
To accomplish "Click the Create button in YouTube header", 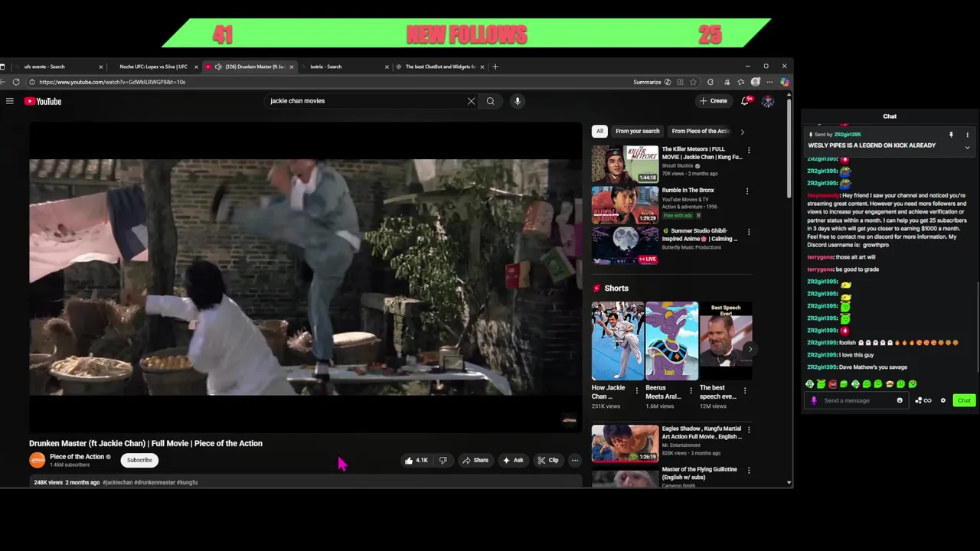I will pos(713,101).
